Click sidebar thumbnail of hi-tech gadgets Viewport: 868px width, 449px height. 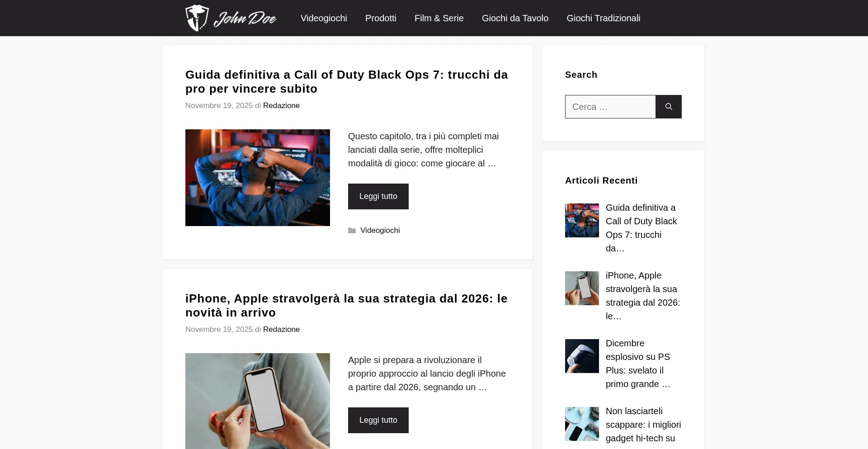(582, 424)
